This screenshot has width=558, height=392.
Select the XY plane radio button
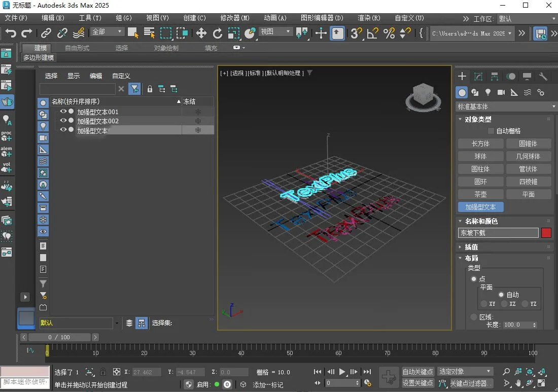(483, 304)
